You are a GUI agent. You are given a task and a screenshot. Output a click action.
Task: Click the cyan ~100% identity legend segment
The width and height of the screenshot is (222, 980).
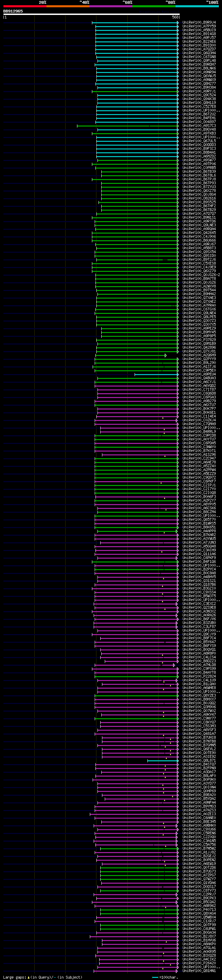pyautogui.click(x=197, y=6)
